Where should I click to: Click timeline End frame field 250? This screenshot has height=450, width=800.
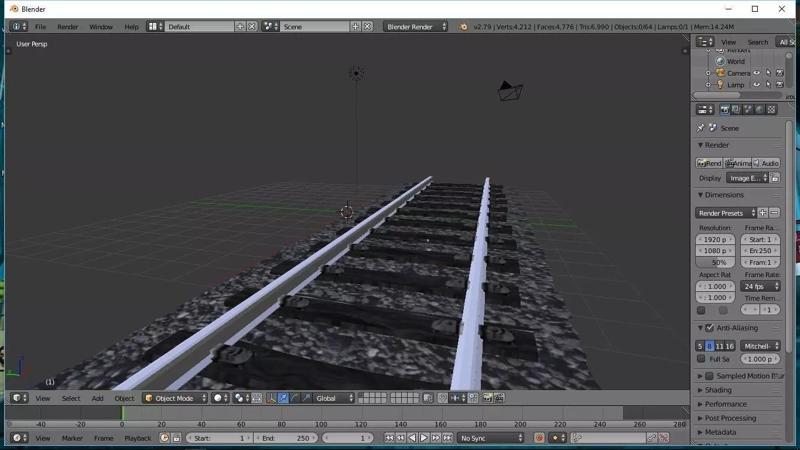[x=286, y=438]
